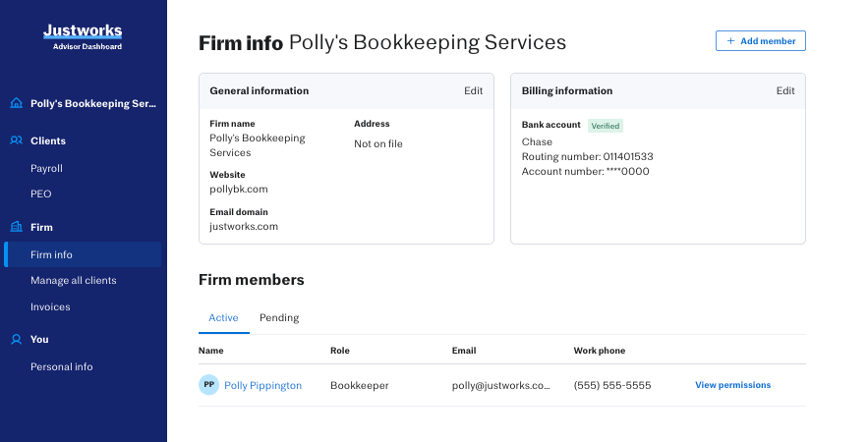
Task: Edit the General information card
Action: (473, 90)
